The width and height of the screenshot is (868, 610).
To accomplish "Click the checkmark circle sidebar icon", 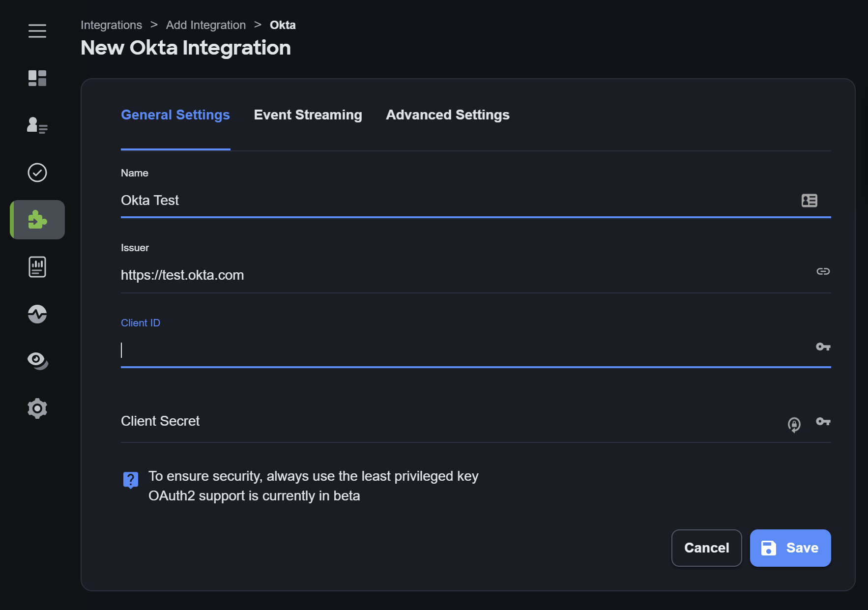I will [x=37, y=173].
